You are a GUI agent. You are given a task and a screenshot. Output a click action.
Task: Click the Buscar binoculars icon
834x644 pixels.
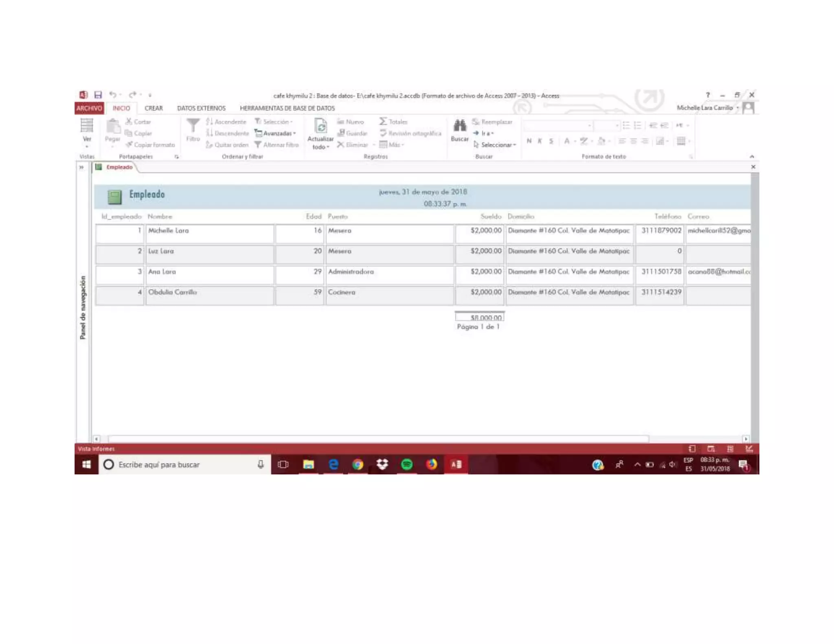click(459, 126)
